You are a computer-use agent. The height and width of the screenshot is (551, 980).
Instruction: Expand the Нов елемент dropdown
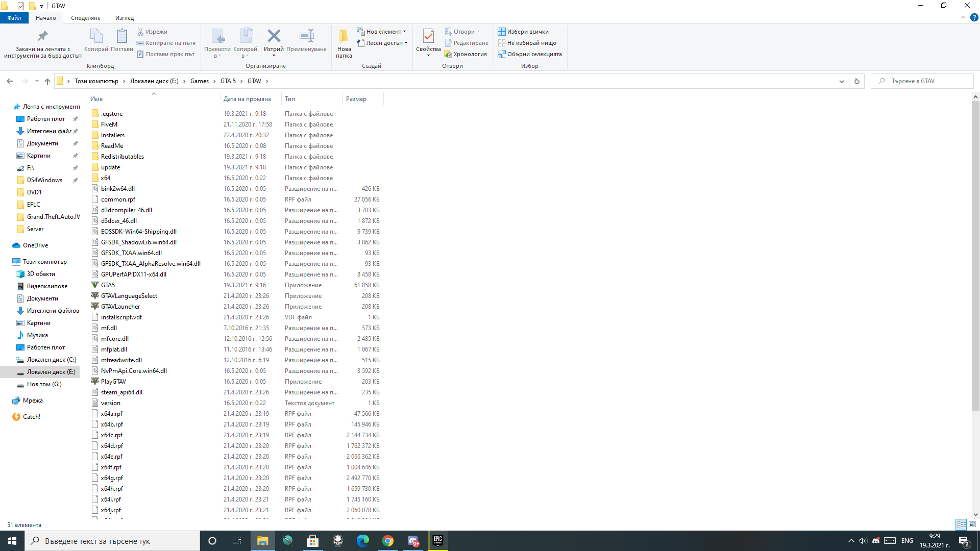(x=405, y=32)
